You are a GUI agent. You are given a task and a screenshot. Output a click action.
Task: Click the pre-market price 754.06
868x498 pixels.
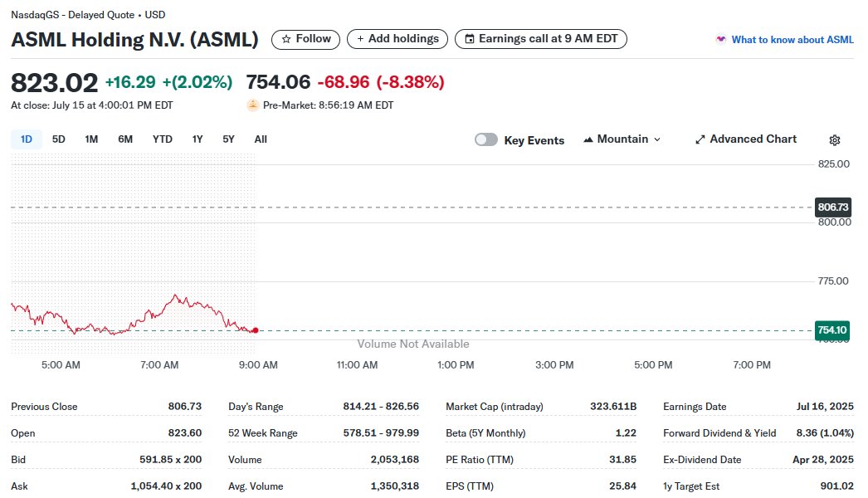coord(278,82)
